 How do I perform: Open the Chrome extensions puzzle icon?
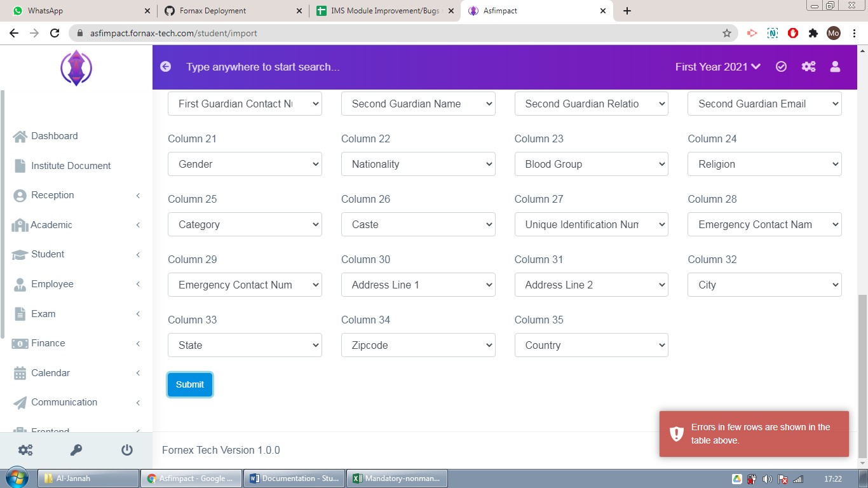(x=813, y=33)
